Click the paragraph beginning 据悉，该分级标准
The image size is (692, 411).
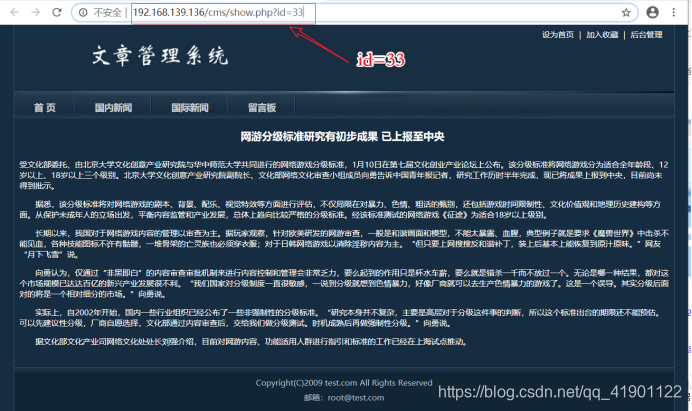340,210
